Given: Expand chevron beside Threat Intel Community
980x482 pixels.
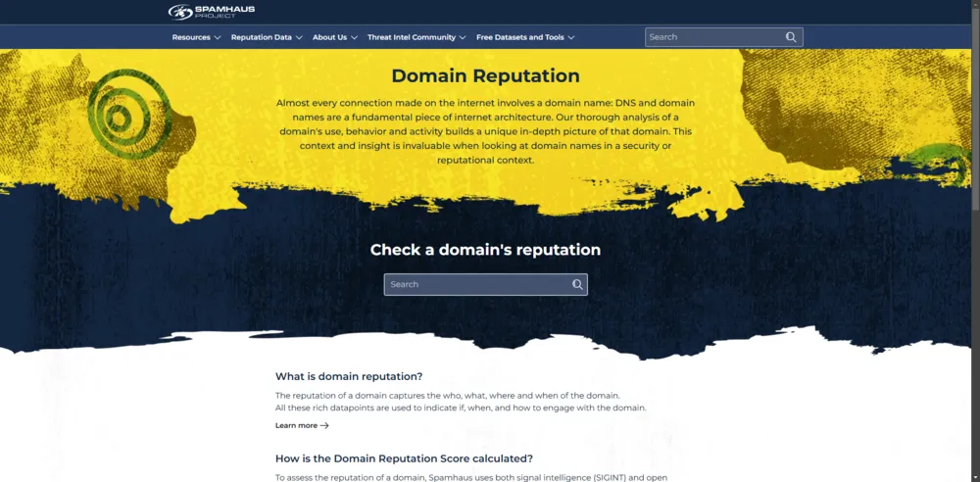Looking at the screenshot, I should (x=463, y=37).
